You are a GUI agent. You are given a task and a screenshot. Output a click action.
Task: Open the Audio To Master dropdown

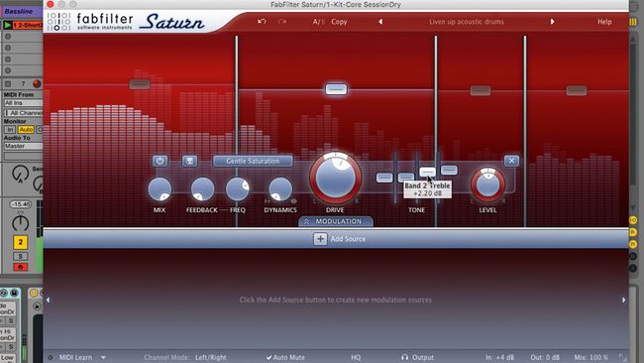[23, 146]
